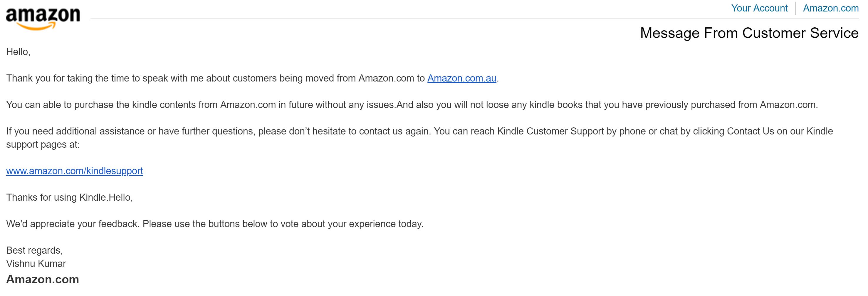Click the vertical separator between the header links
The image size is (868, 296).
coord(795,9)
